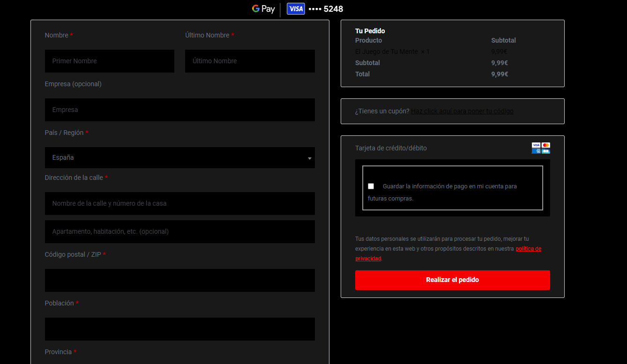627x364 pixels.
Task: Click the Cartes Bancaires card icon
Action: pyautogui.click(x=545, y=151)
